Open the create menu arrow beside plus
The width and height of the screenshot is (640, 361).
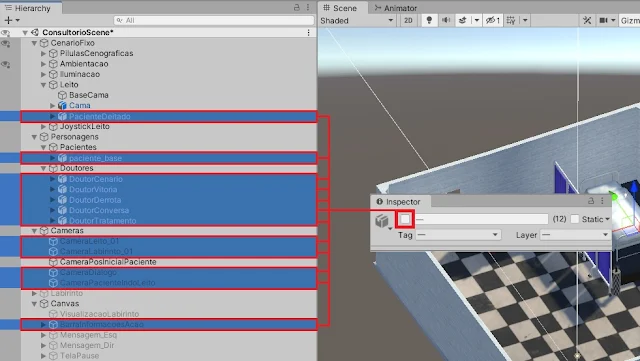coord(18,20)
